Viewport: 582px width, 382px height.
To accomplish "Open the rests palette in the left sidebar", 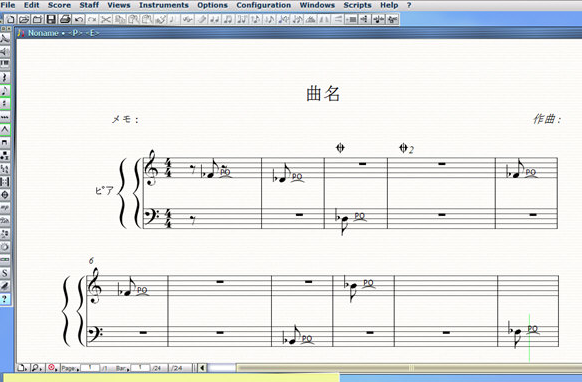I will pos(5,77).
